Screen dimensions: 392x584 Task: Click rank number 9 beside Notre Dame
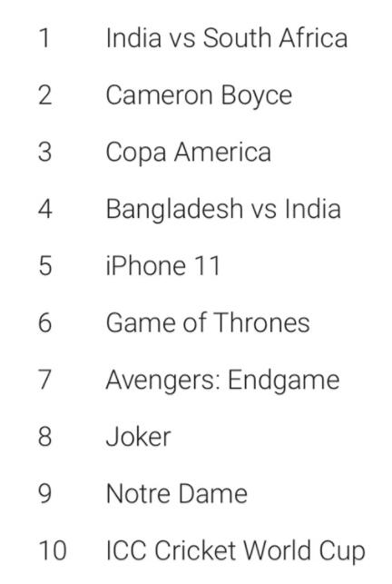(44, 493)
